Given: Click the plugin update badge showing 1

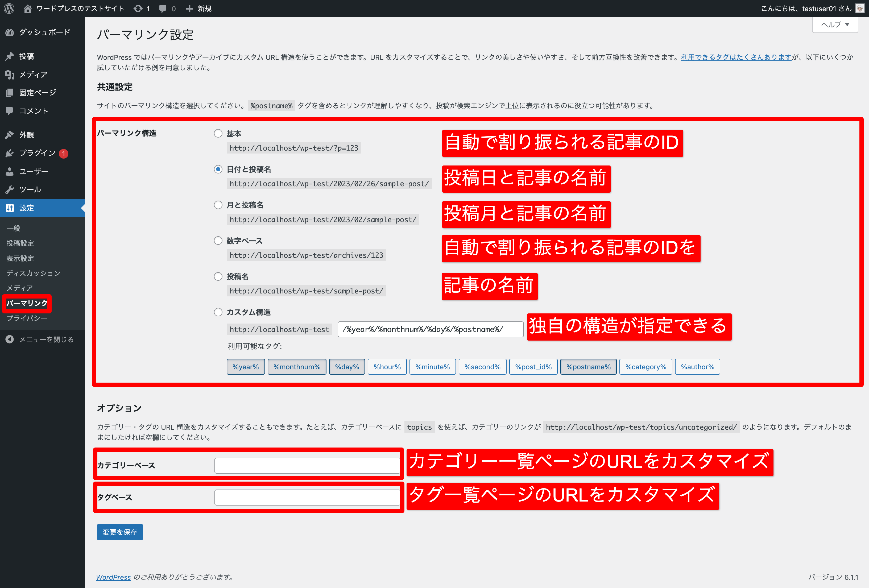Looking at the screenshot, I should pos(64,154).
